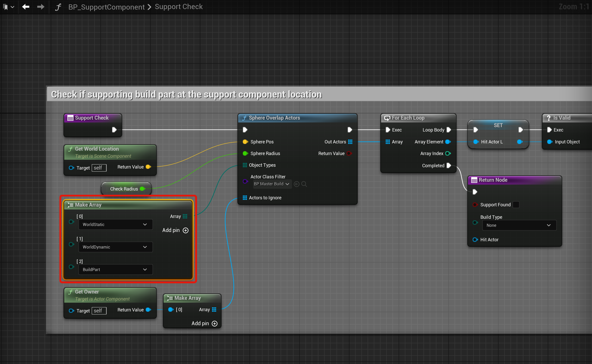Open the WorldStatic dropdown
Viewport: 592px width, 364px height.
tap(115, 224)
